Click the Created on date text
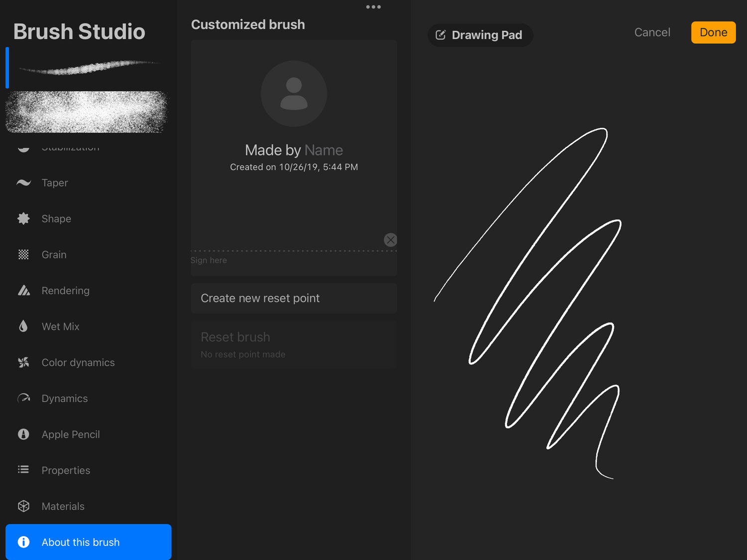Viewport: 747px width, 560px height. coord(294,167)
